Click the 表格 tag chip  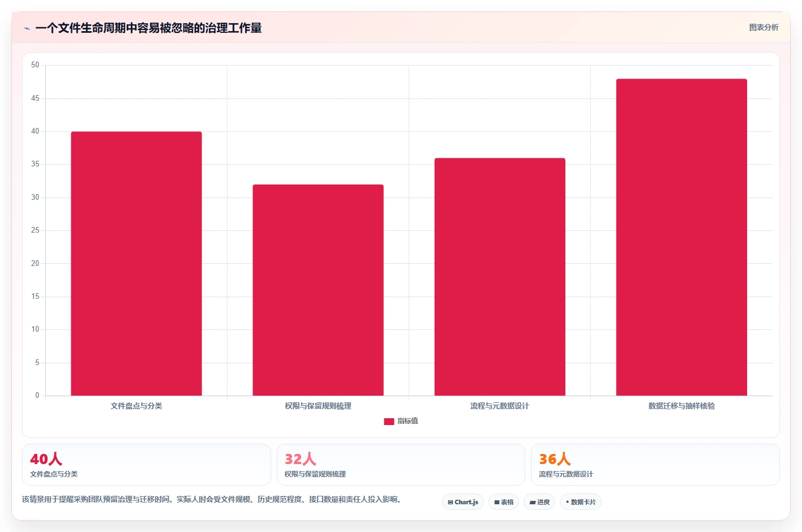point(504,502)
